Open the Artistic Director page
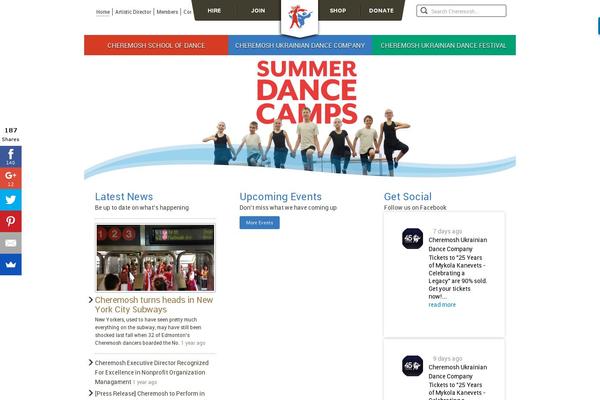The height and width of the screenshot is (400, 600). [133, 12]
